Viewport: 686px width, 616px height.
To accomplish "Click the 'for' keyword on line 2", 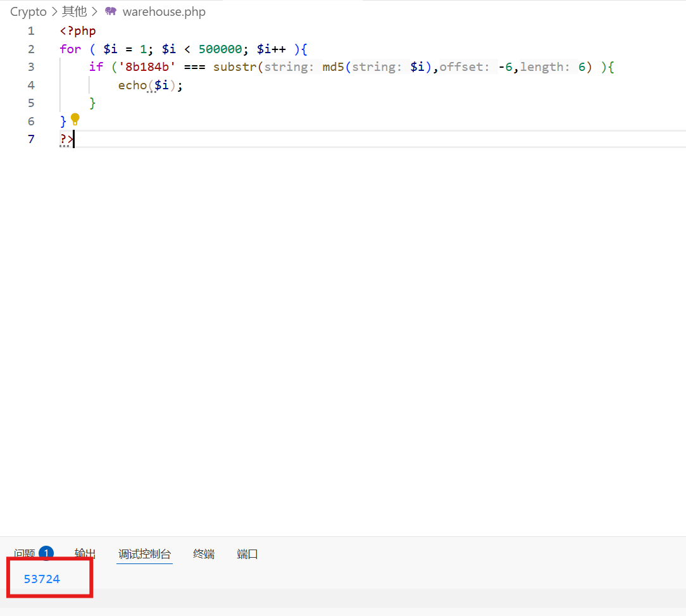I will (x=70, y=49).
